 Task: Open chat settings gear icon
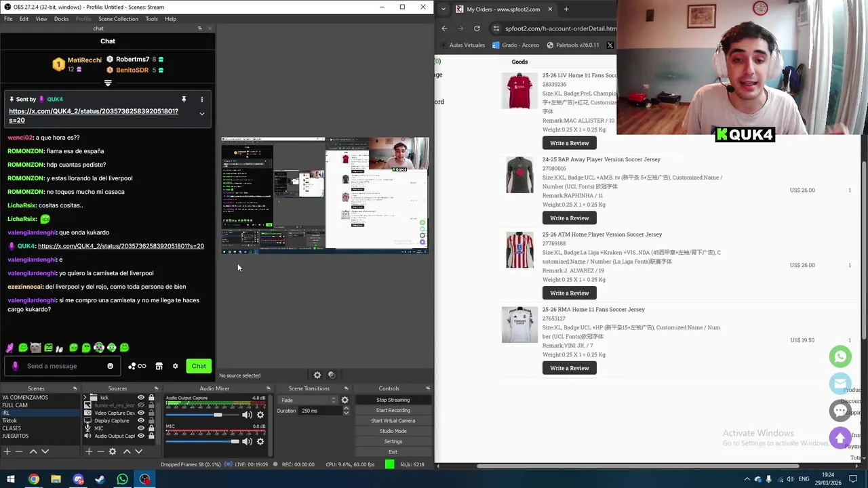[175, 366]
